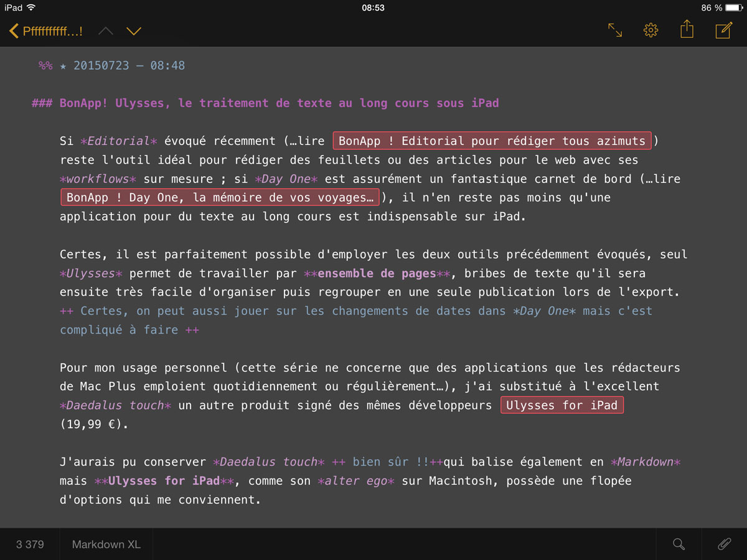The height and width of the screenshot is (560, 747).
Task: Open the editor settings gear
Action: tap(651, 30)
